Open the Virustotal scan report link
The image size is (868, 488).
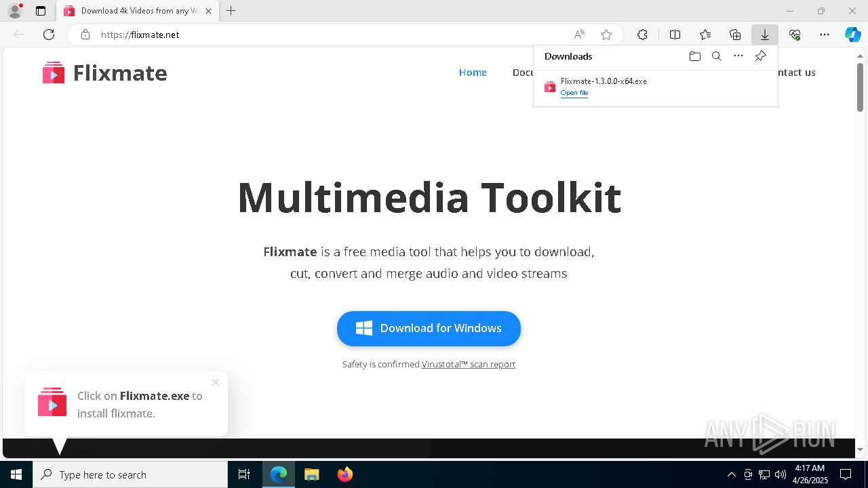[x=469, y=365]
